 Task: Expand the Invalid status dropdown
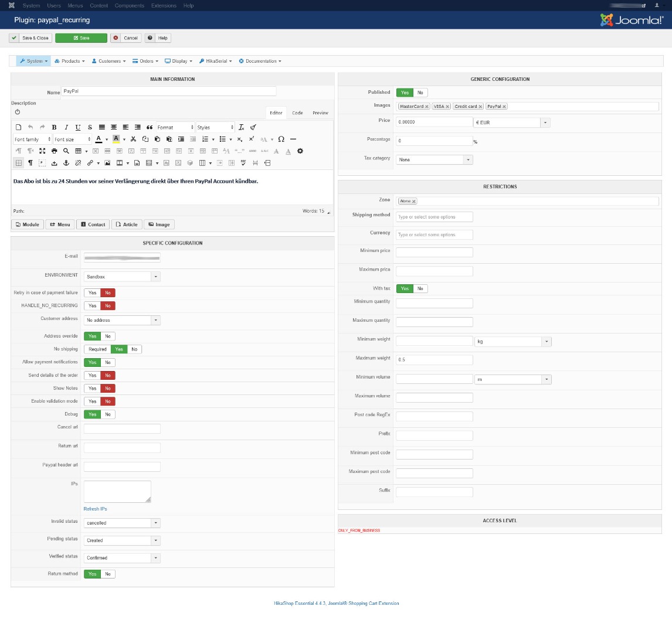coord(122,523)
